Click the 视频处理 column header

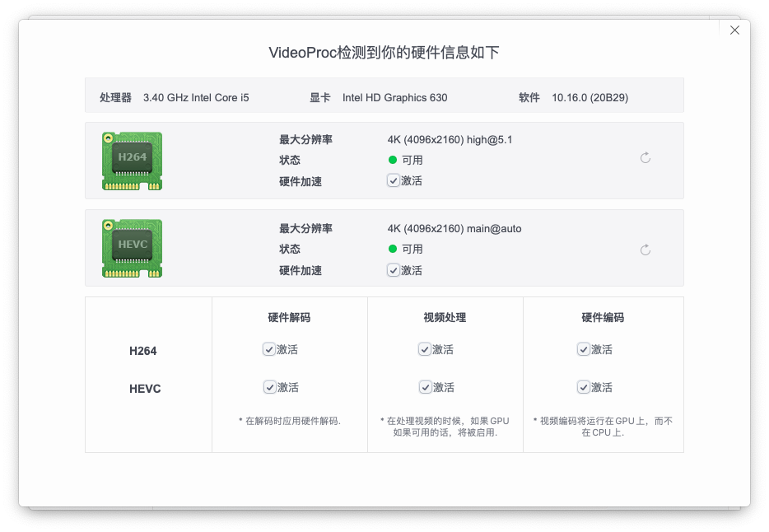tap(445, 317)
